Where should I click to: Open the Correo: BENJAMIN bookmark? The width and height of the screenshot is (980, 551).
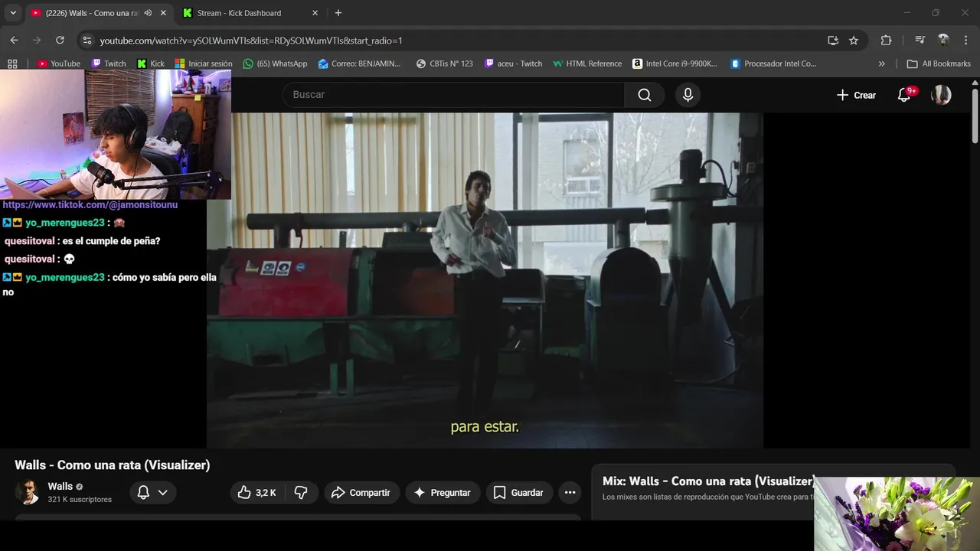(359, 64)
